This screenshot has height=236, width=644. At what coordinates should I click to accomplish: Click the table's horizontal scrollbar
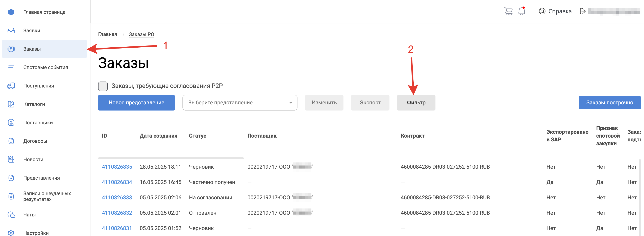171,158
